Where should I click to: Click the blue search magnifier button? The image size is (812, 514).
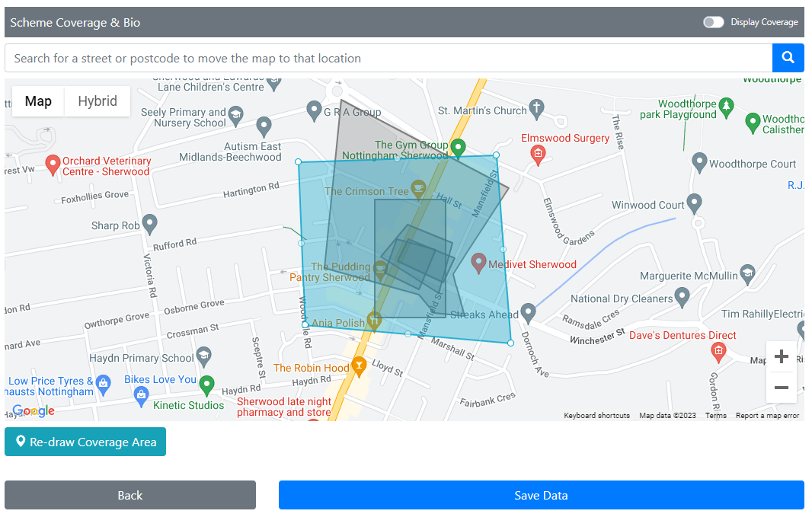788,58
